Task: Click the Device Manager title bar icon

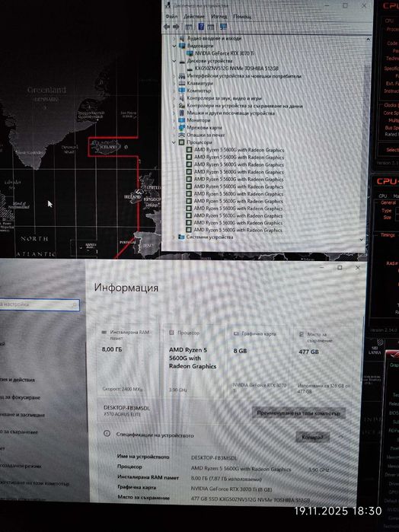Action: tap(168, 5)
